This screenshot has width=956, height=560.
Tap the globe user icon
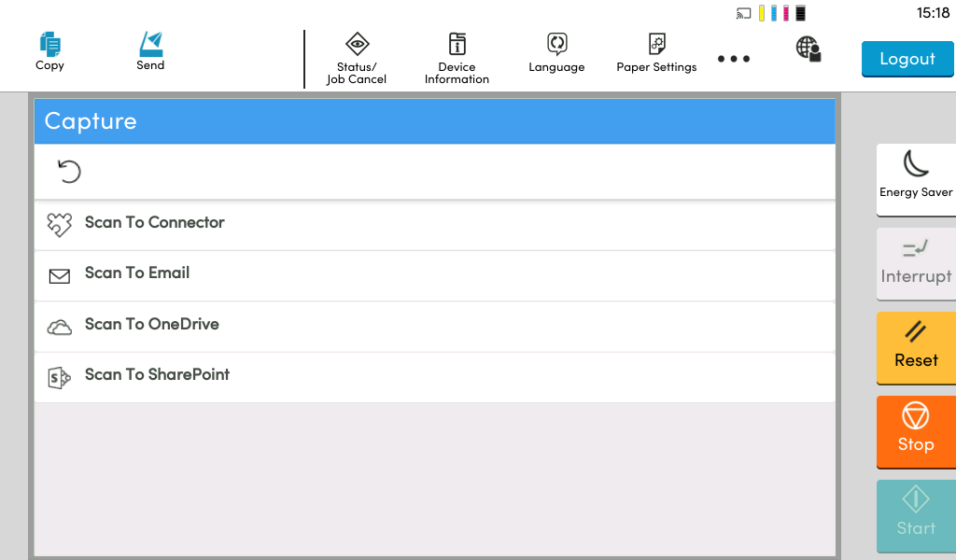point(808,49)
